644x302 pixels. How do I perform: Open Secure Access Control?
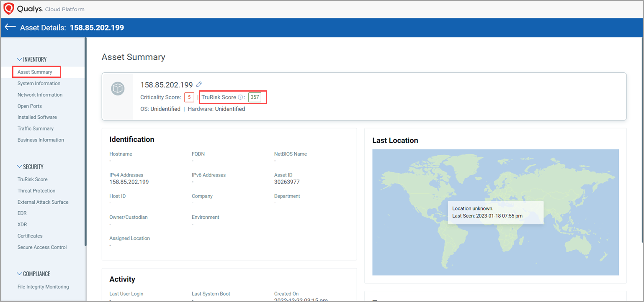[42, 247]
